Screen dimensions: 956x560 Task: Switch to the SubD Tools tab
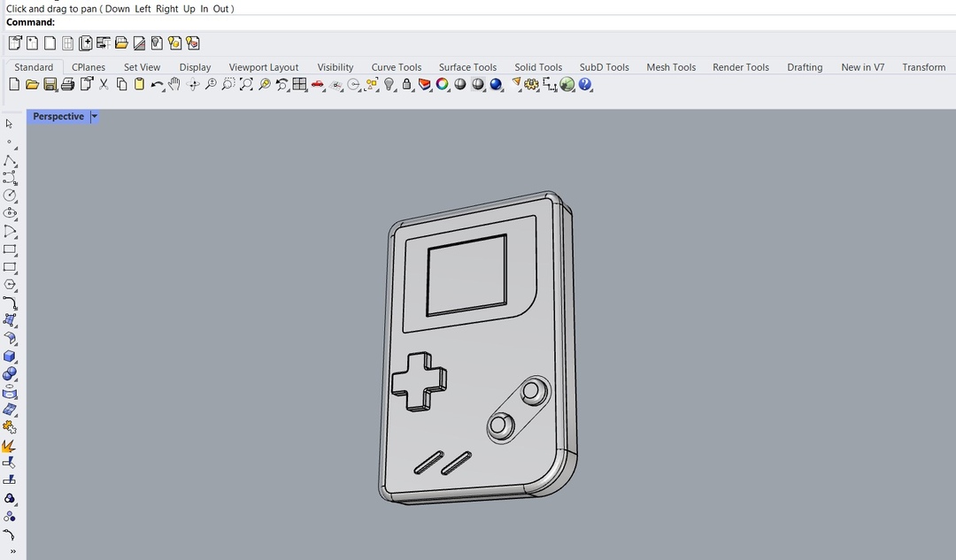pos(605,67)
